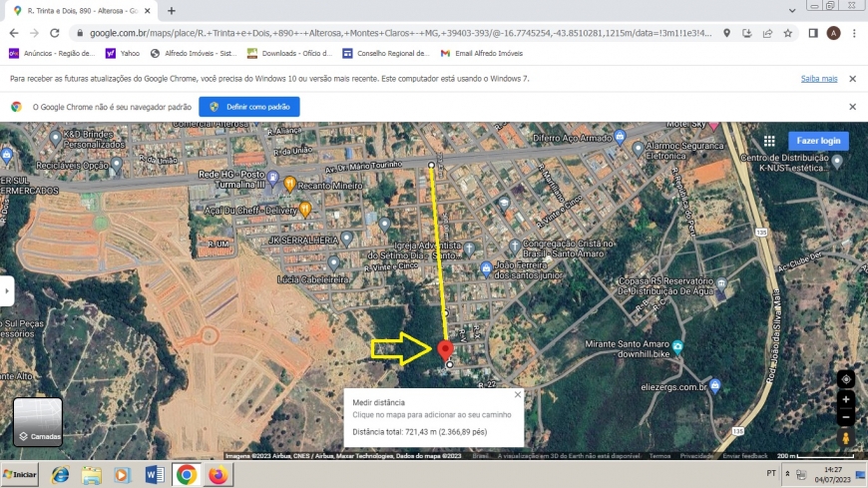This screenshot has height=488, width=868.
Task: Launch Internet Explorer from taskbar
Action: click(60, 475)
